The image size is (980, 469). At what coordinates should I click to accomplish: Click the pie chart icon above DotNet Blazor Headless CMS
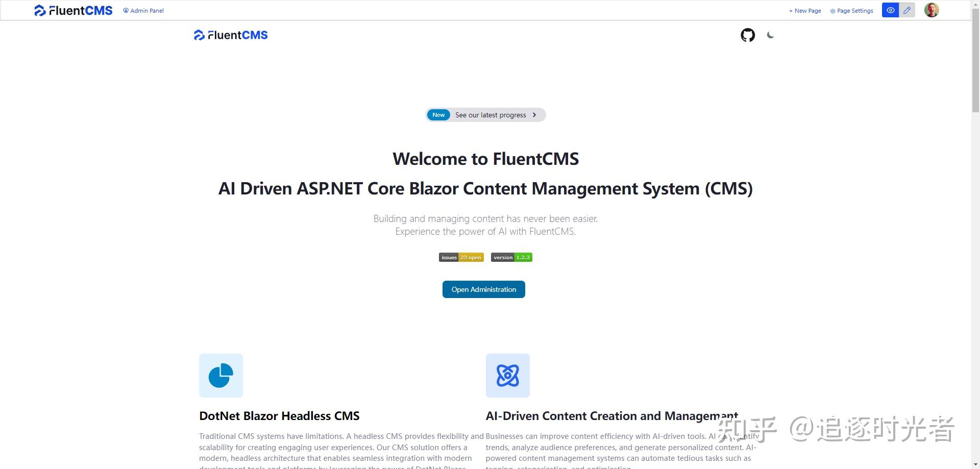coord(220,375)
